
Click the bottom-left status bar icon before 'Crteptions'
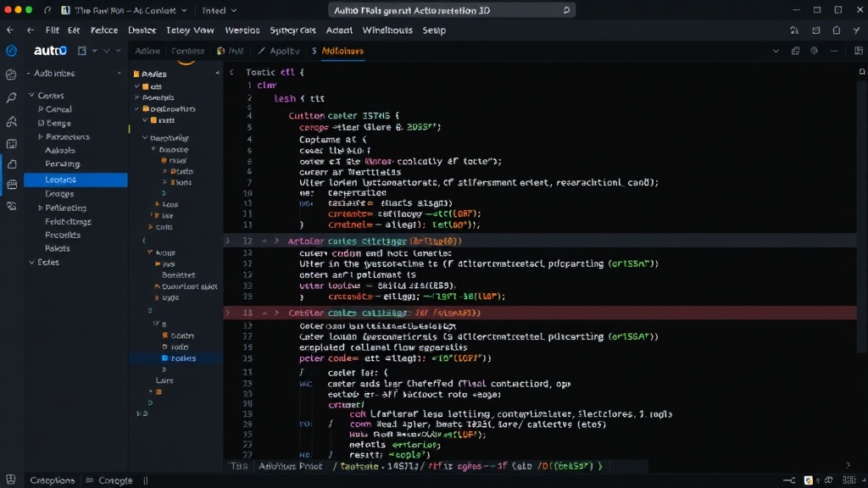point(11,480)
